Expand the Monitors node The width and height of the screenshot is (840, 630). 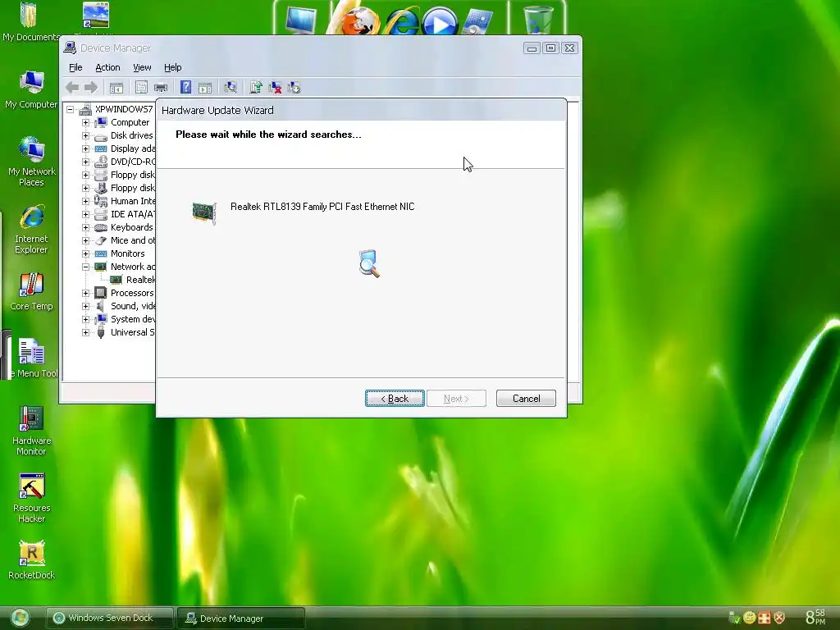[x=85, y=254]
